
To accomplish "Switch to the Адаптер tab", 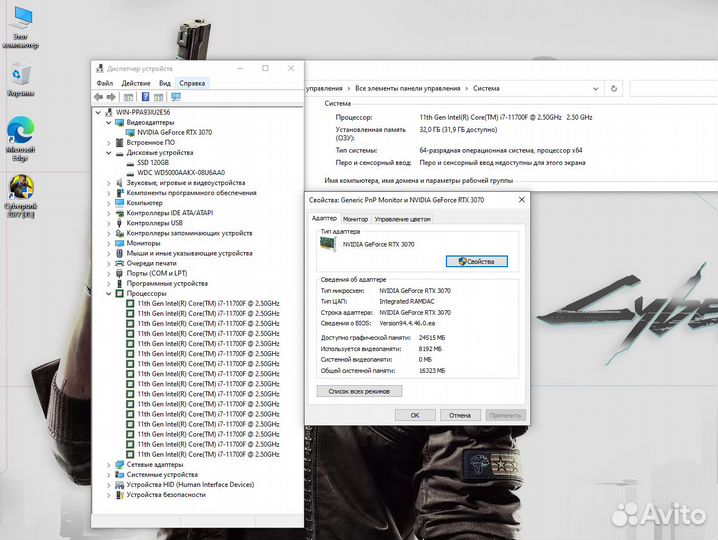I will (324, 218).
